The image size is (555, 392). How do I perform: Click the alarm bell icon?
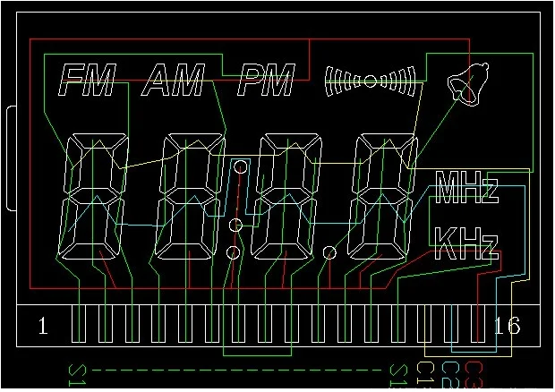tap(468, 84)
